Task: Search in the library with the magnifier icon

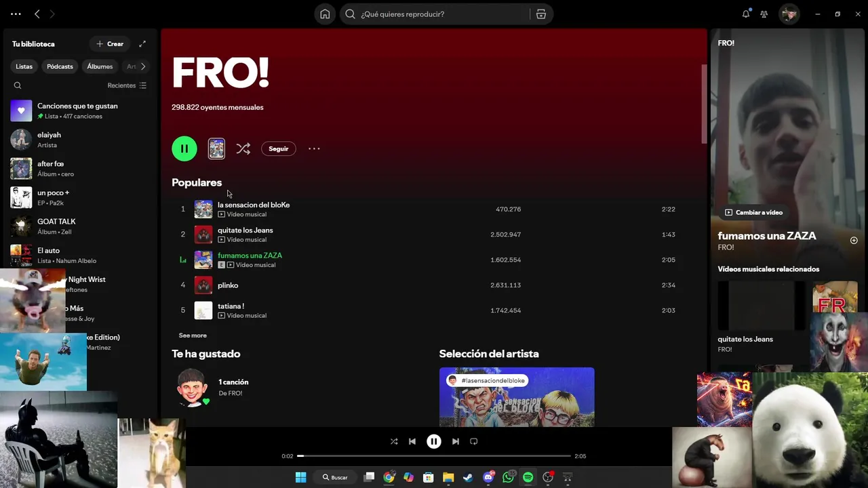Action: (x=18, y=85)
